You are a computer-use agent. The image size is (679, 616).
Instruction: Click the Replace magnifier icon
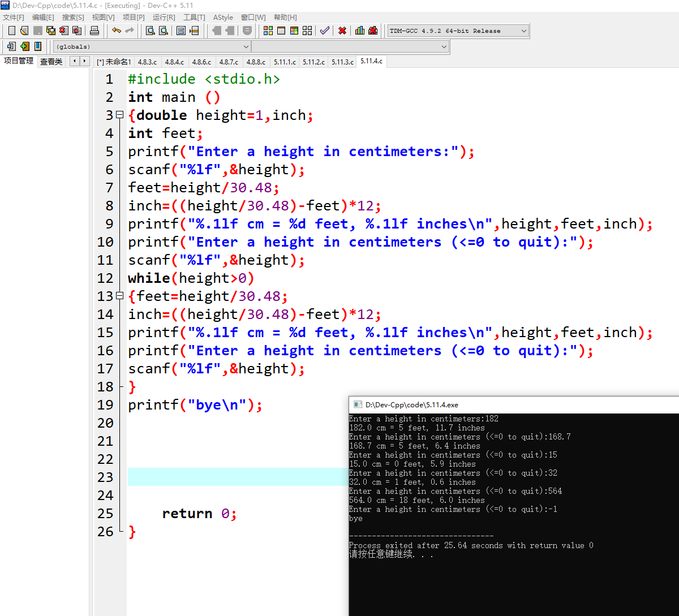(x=163, y=31)
